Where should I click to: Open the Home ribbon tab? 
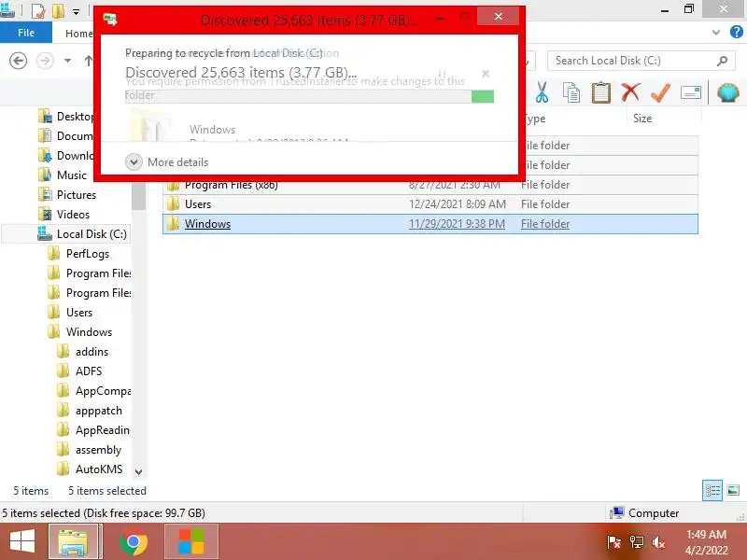(x=79, y=34)
